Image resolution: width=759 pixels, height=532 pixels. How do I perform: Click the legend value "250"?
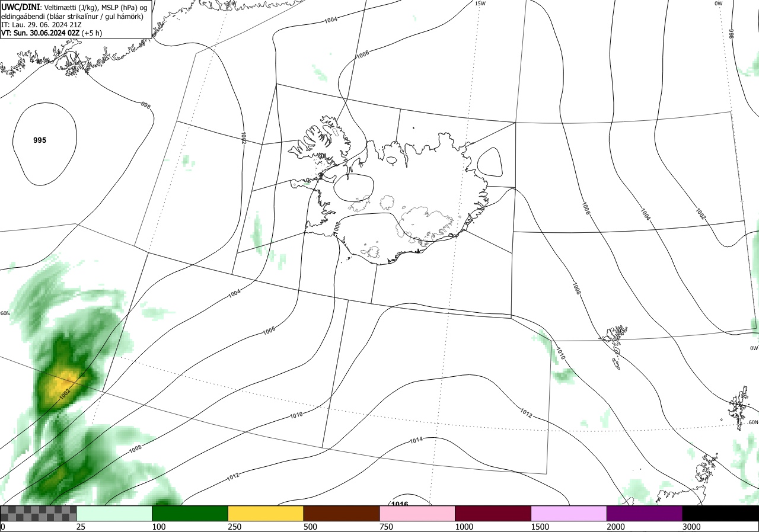234,527
